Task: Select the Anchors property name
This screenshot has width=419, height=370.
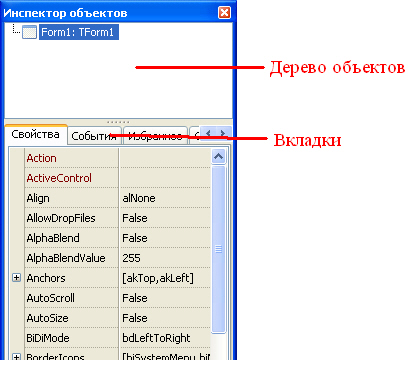Action: pos(46,278)
